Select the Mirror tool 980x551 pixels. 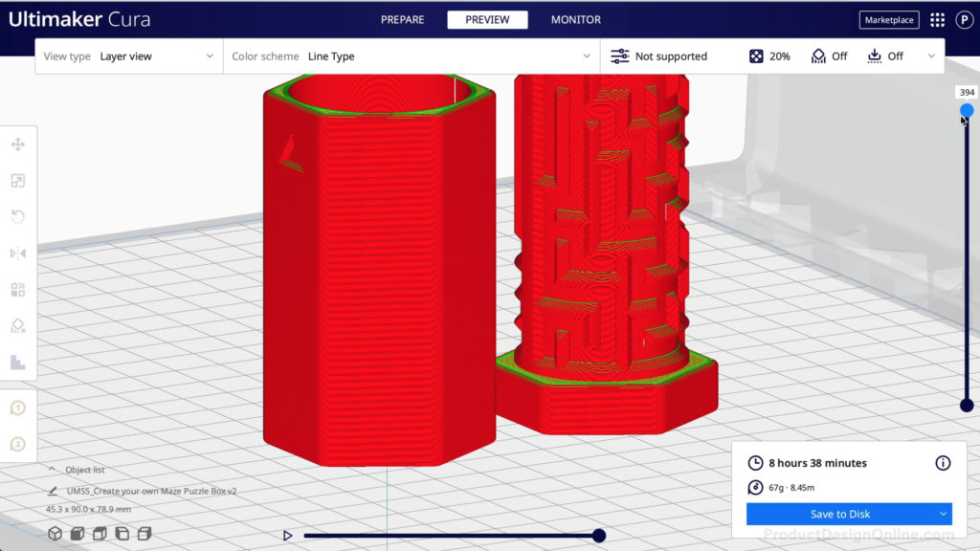(x=18, y=253)
